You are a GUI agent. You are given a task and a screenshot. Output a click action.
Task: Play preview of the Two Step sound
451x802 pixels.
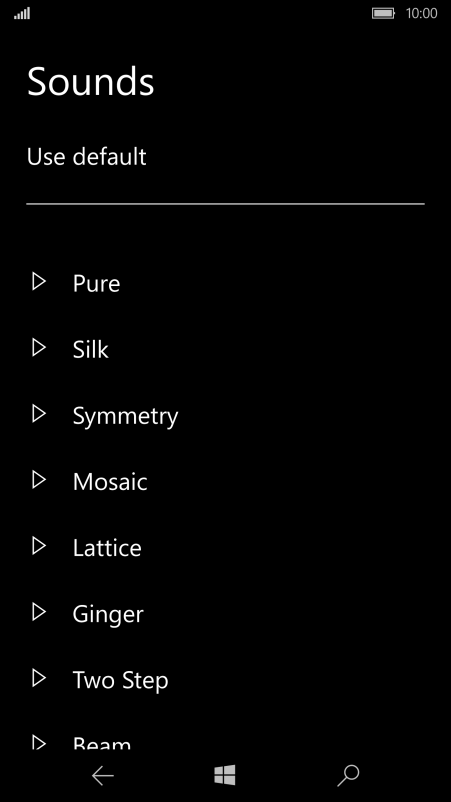[39, 679]
